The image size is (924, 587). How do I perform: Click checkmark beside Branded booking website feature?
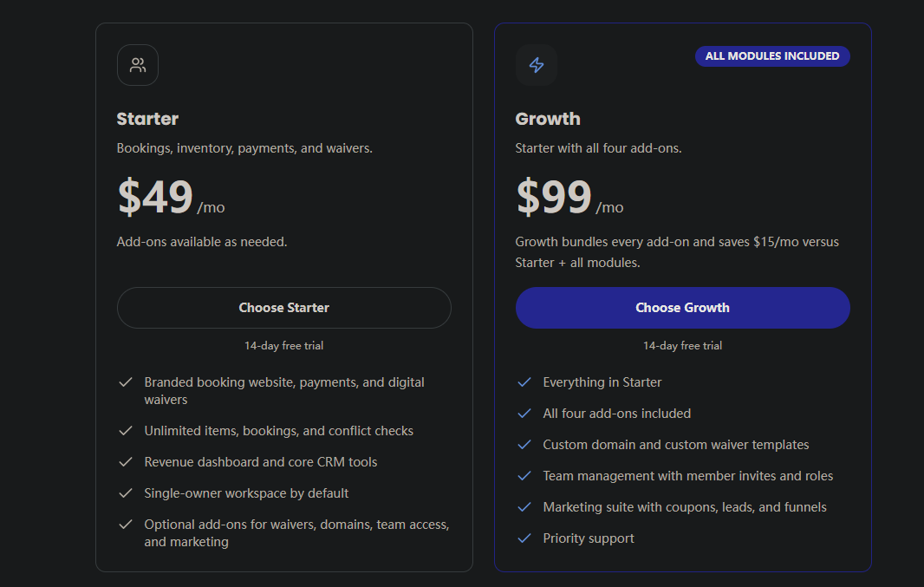click(126, 382)
